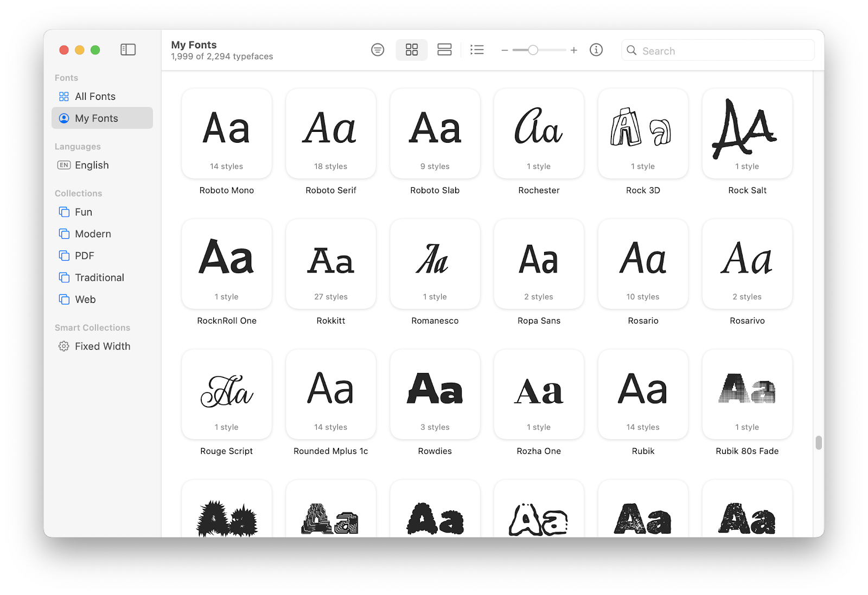This screenshot has height=595, width=868.
Task: Select the Rubik 80s Fade font preview
Action: [747, 394]
